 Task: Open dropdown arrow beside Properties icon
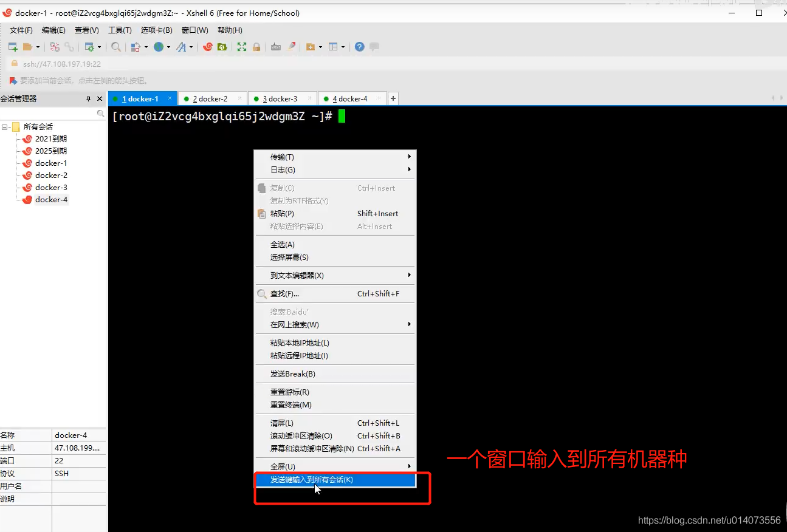(x=100, y=47)
